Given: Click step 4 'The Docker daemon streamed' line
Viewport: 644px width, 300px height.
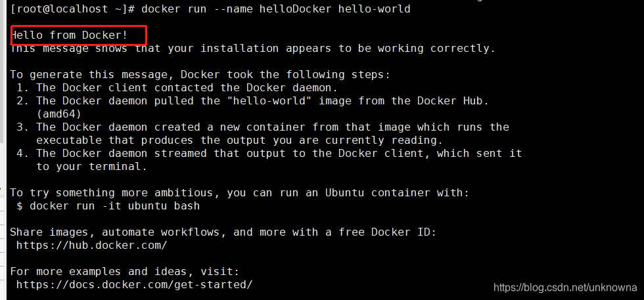Looking at the screenshot, I should (269, 154).
